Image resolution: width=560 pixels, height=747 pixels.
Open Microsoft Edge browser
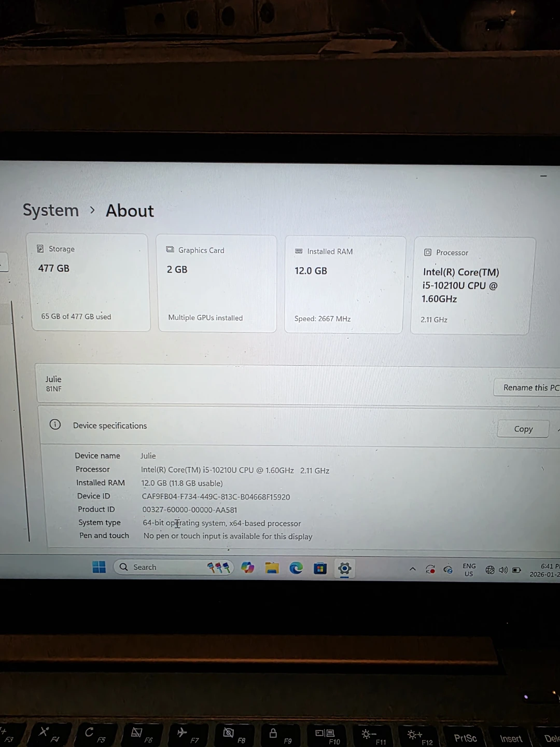296,568
